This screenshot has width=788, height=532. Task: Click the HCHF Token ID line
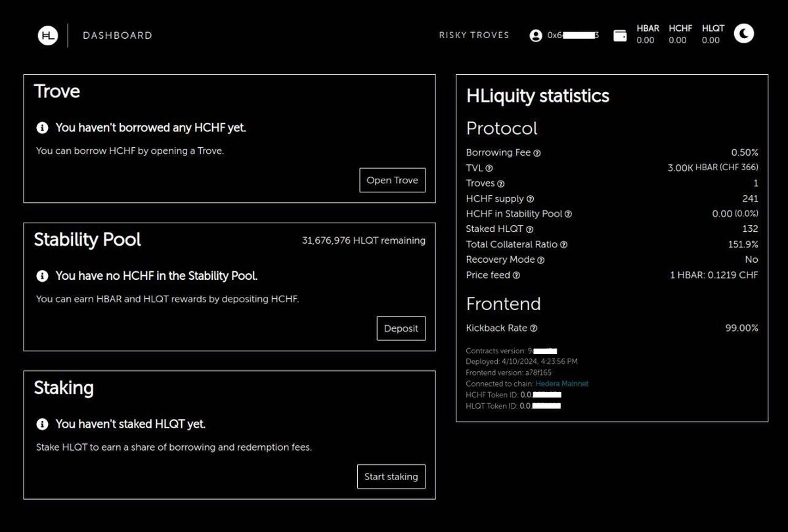point(514,395)
